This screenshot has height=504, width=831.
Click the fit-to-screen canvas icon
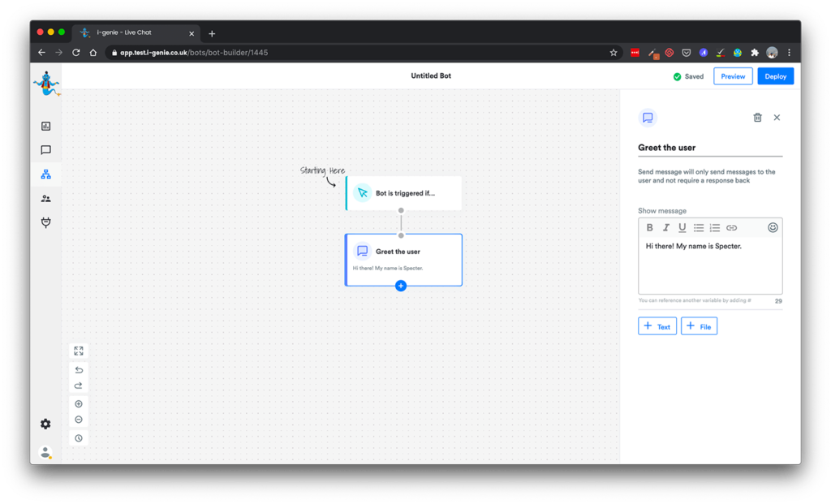point(79,351)
